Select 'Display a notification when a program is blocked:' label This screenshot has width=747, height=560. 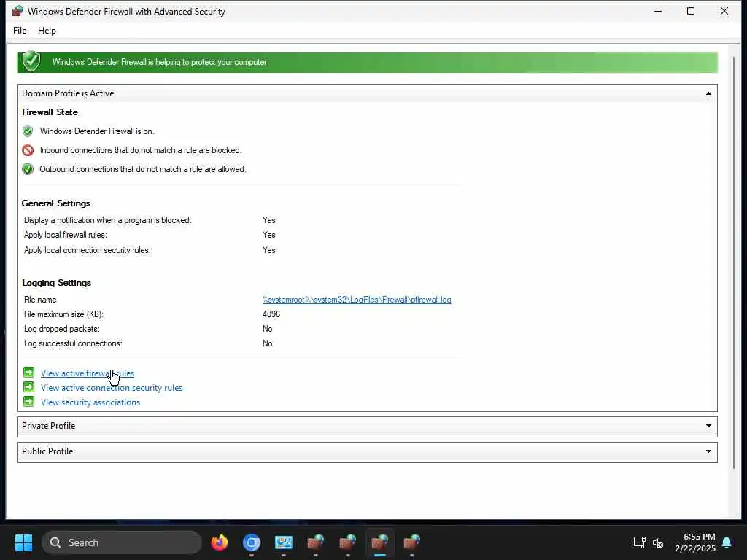(108, 220)
